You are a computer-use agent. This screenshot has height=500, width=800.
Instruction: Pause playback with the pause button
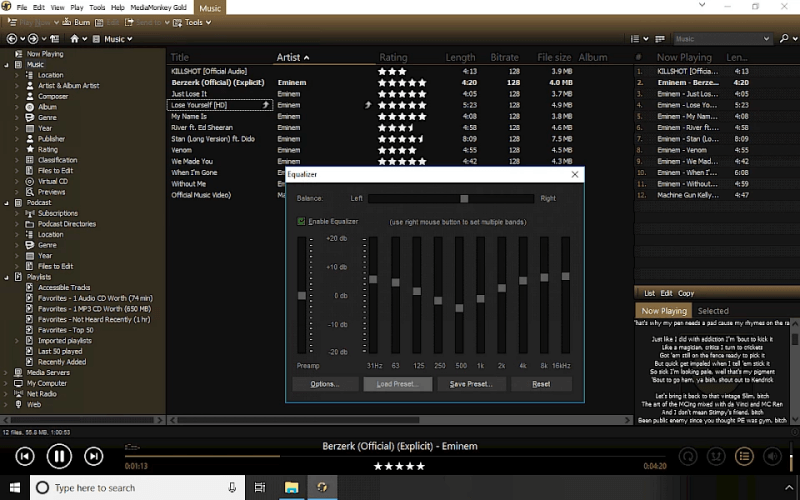click(x=59, y=457)
